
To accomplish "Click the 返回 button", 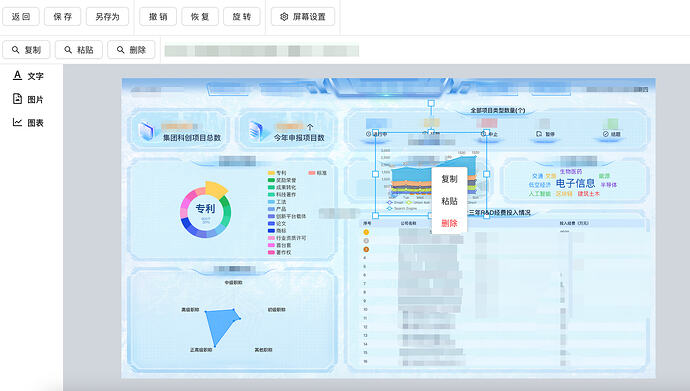I will coord(21,17).
